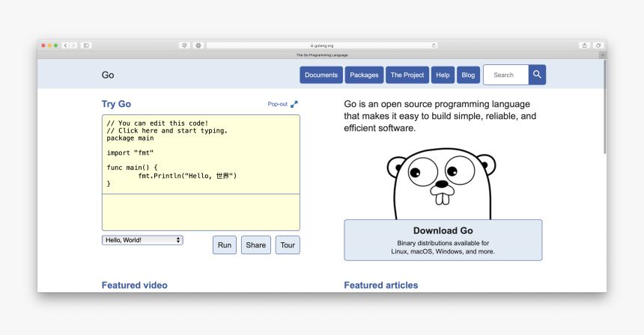Click the magnifying glass search button
The width and height of the screenshot is (644, 335).
tap(537, 75)
